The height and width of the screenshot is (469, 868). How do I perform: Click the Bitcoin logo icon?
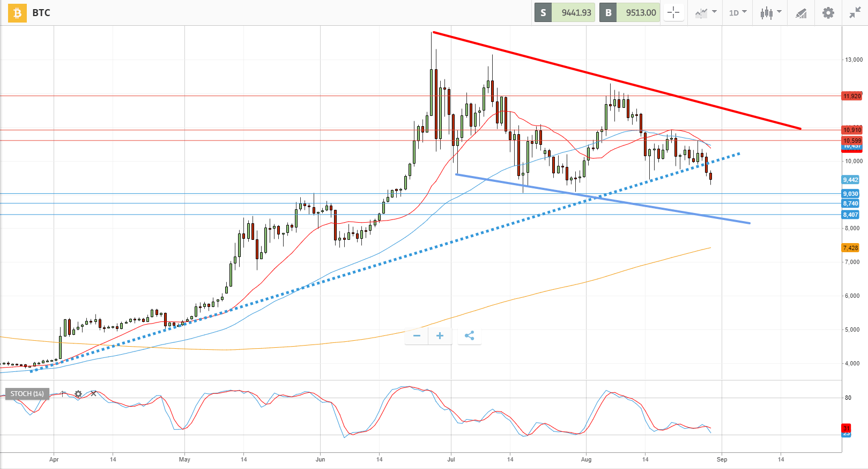[x=17, y=12]
